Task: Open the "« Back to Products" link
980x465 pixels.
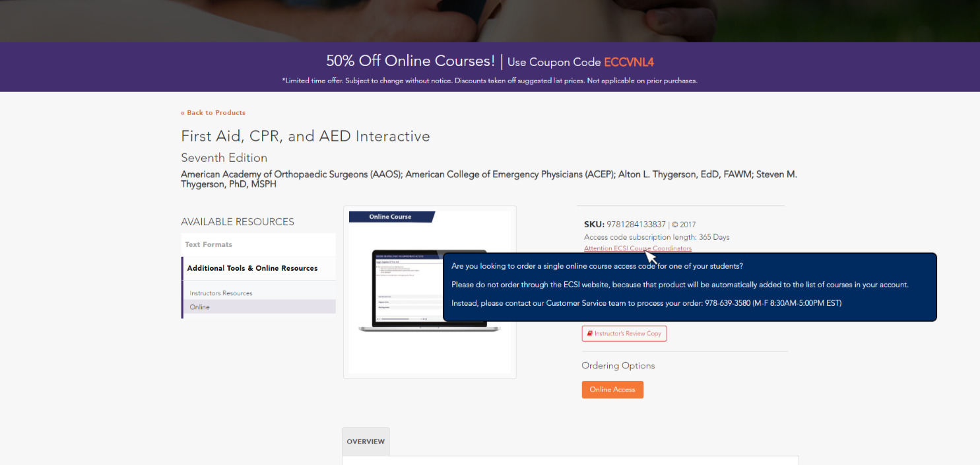Action: tap(212, 112)
